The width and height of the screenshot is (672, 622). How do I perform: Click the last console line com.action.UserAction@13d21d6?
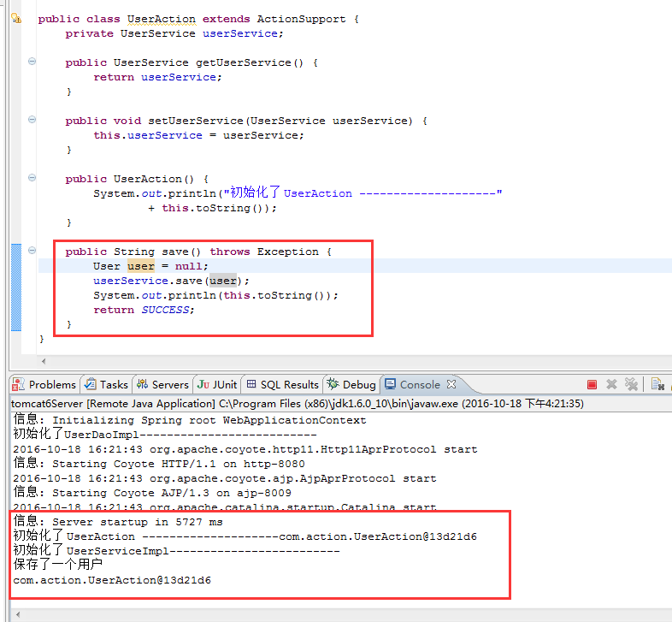tap(112, 580)
